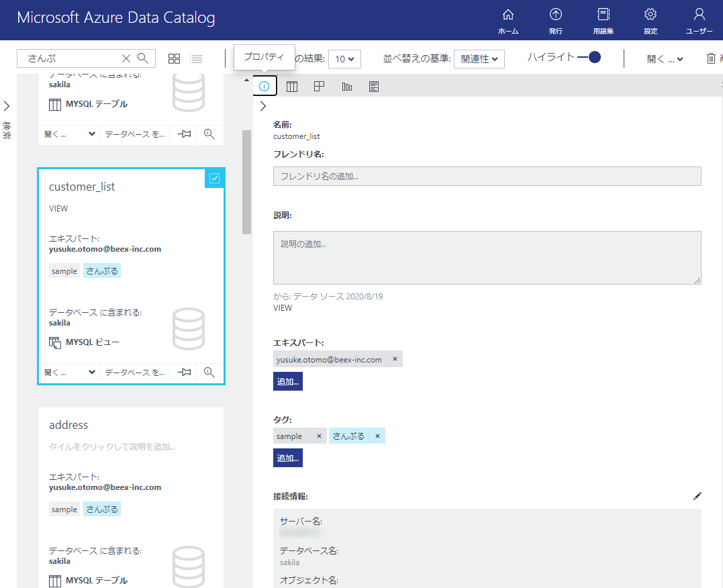The width and height of the screenshot is (723, 588).
Task: Open 開く... dropdown on top sakila card
Action: coord(70,134)
